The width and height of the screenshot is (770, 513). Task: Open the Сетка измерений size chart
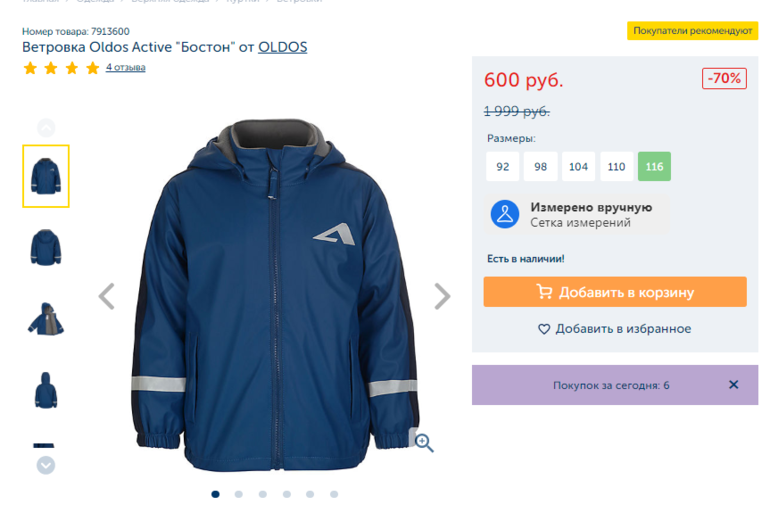580,223
